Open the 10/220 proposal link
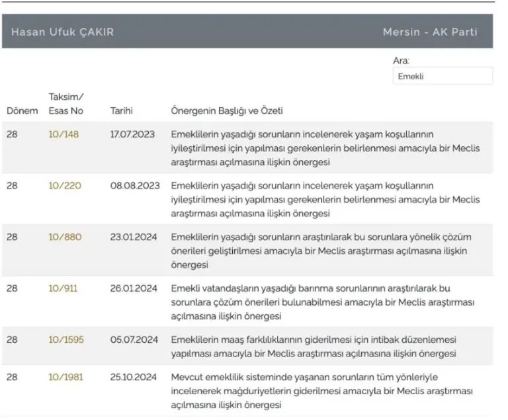Viewport: 508px width, 420px height. (x=65, y=186)
